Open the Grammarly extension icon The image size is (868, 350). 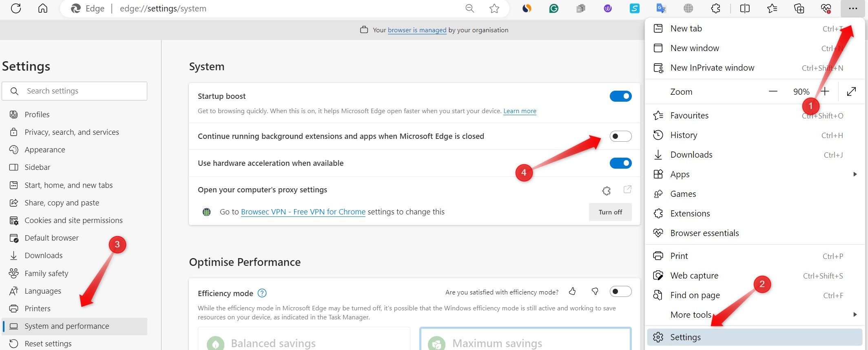554,8
